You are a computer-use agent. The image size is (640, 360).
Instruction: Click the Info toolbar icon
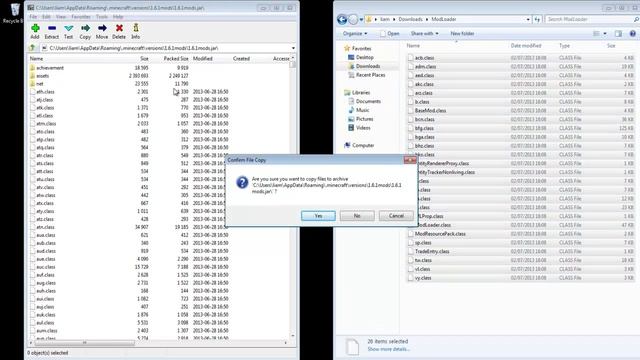pos(136,31)
